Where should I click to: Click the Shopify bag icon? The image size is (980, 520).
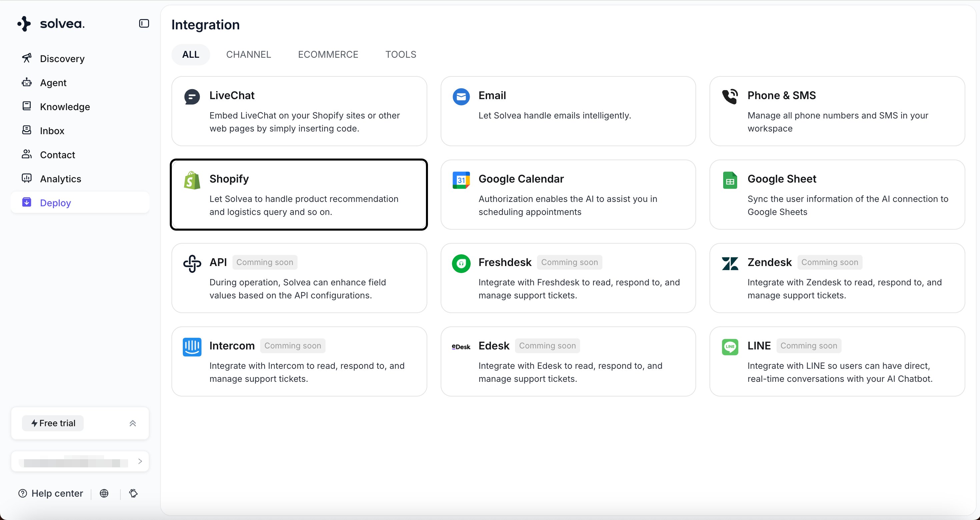pos(192,180)
